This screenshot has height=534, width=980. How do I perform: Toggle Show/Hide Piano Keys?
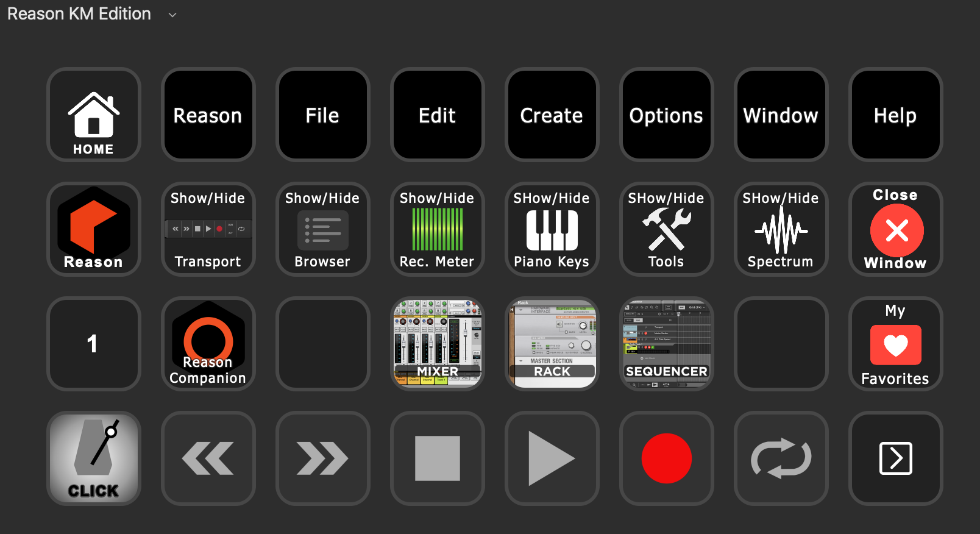[x=552, y=229]
